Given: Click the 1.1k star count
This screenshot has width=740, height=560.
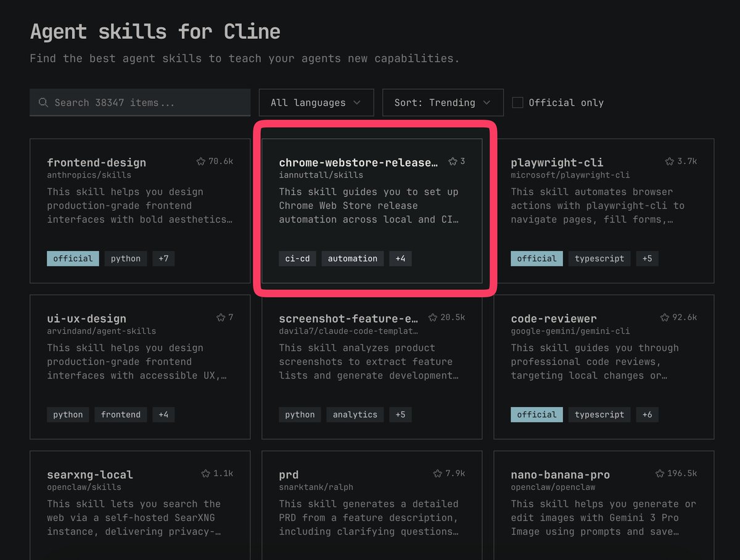Looking at the screenshot, I should click(x=223, y=474).
